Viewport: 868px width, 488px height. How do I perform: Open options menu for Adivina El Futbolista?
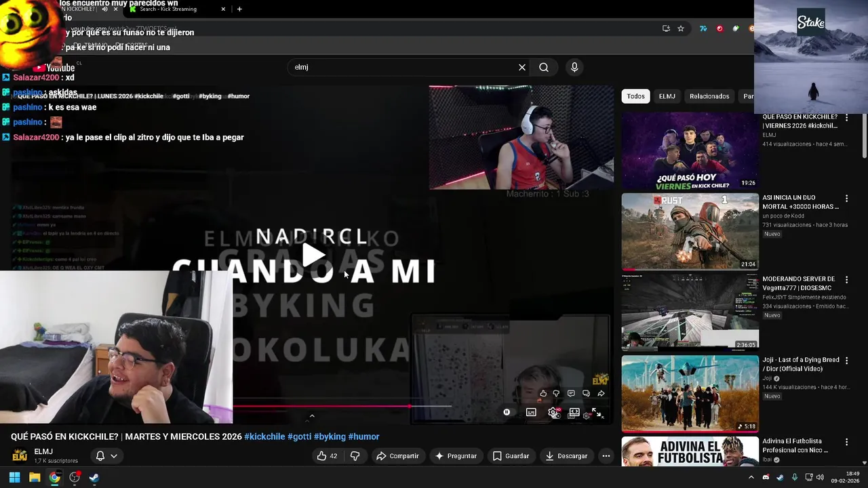click(x=846, y=442)
